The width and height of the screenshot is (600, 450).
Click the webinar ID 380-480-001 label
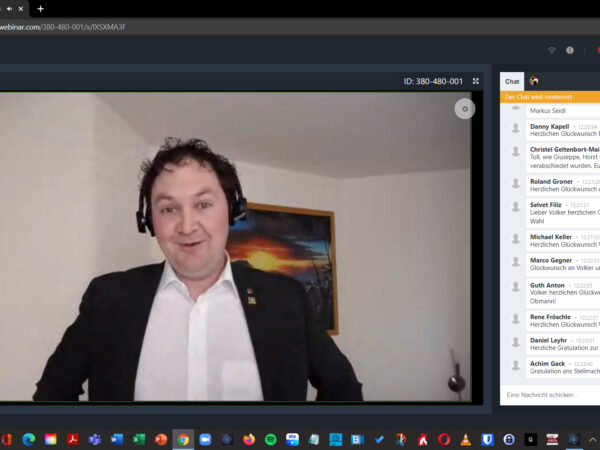[433, 81]
